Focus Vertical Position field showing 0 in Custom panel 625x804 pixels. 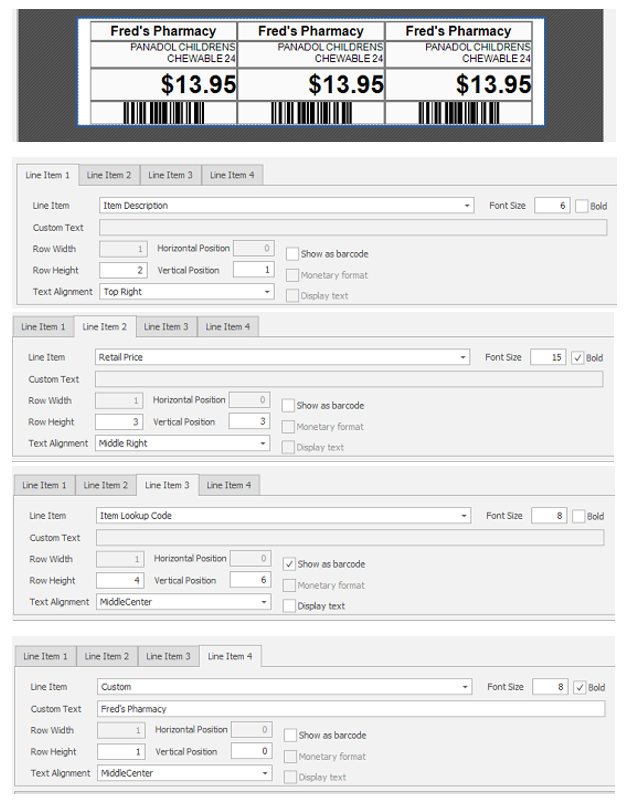point(251,751)
